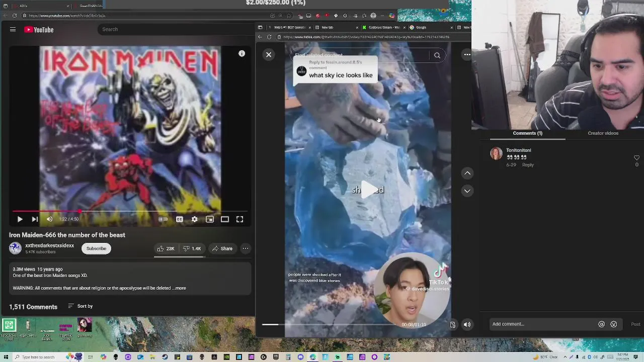Open the YouTube hamburger guide menu
This screenshot has width=644, height=362.
click(13, 30)
